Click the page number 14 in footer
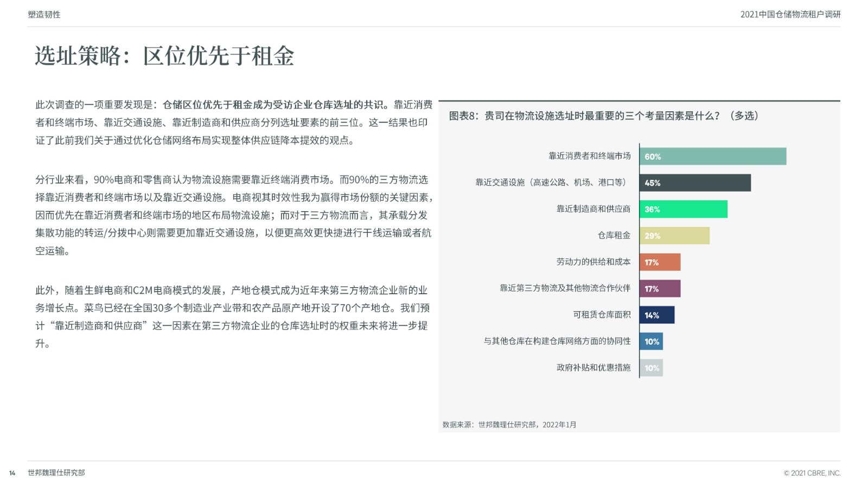The height and width of the screenshot is (488, 868). [x=12, y=473]
